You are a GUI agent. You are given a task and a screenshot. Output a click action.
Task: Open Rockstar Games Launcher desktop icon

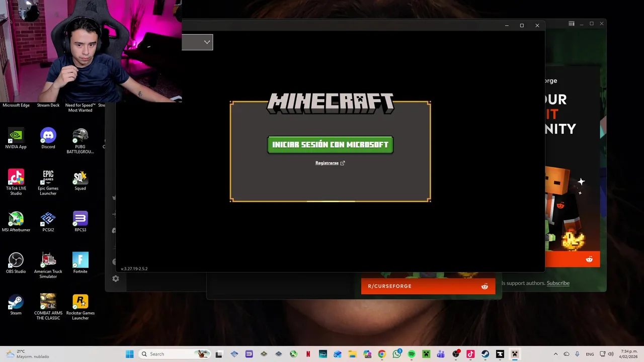[x=80, y=307]
